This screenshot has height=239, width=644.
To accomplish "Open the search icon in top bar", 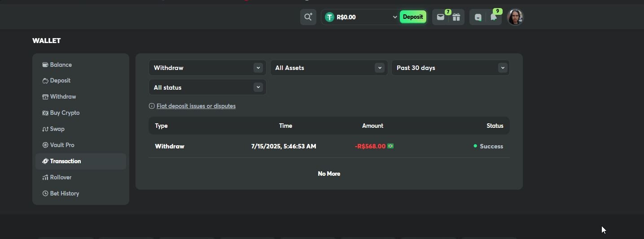I will 308,17.
